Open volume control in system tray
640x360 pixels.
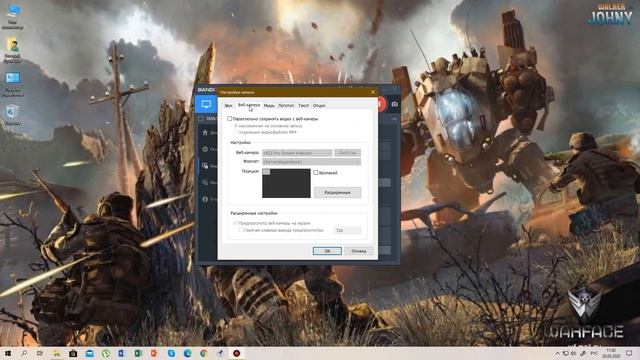click(573, 353)
